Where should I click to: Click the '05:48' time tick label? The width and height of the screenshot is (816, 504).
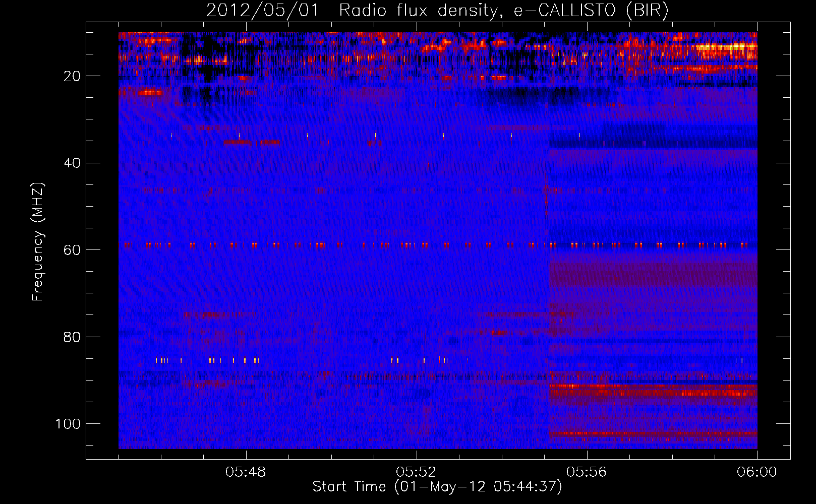click(246, 472)
